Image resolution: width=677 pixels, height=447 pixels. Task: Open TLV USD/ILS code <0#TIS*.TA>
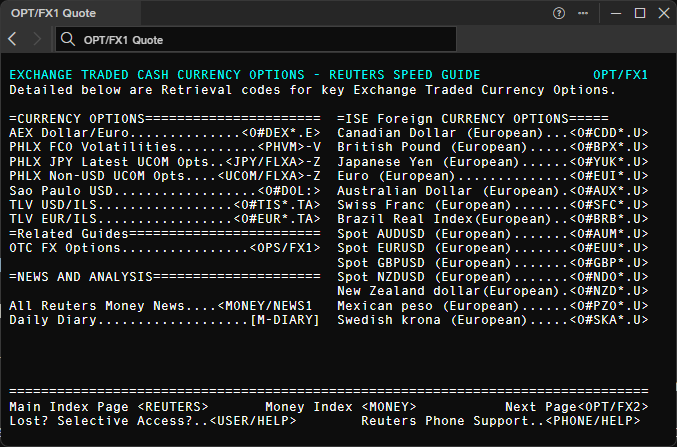[277, 205]
